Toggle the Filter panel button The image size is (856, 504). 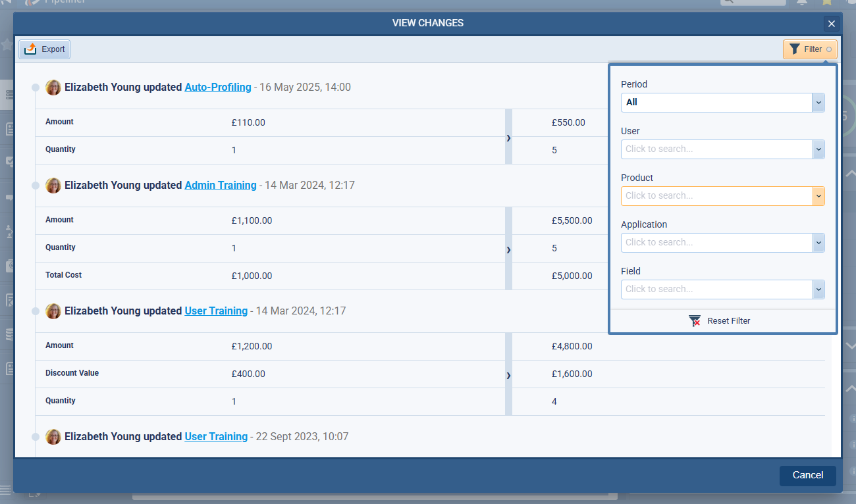click(x=809, y=49)
